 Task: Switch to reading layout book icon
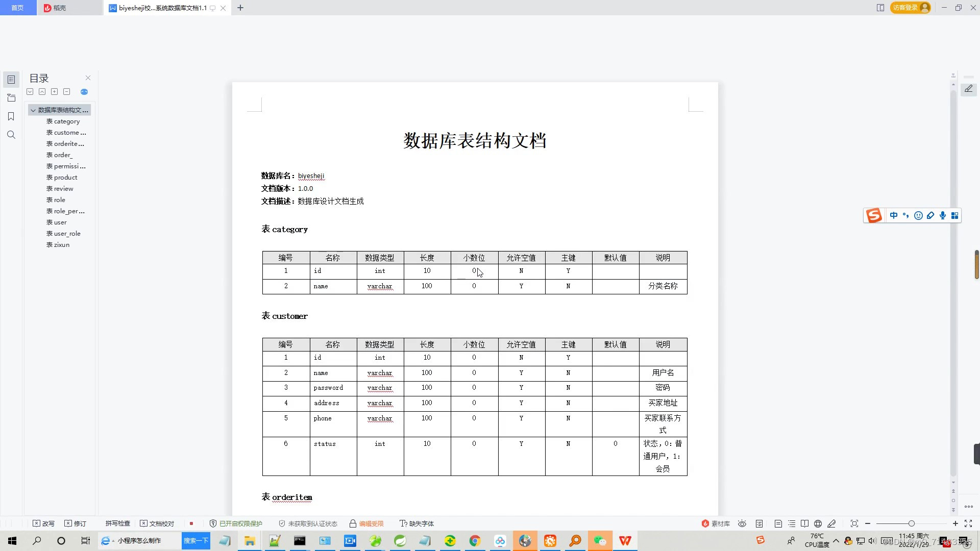804,523
